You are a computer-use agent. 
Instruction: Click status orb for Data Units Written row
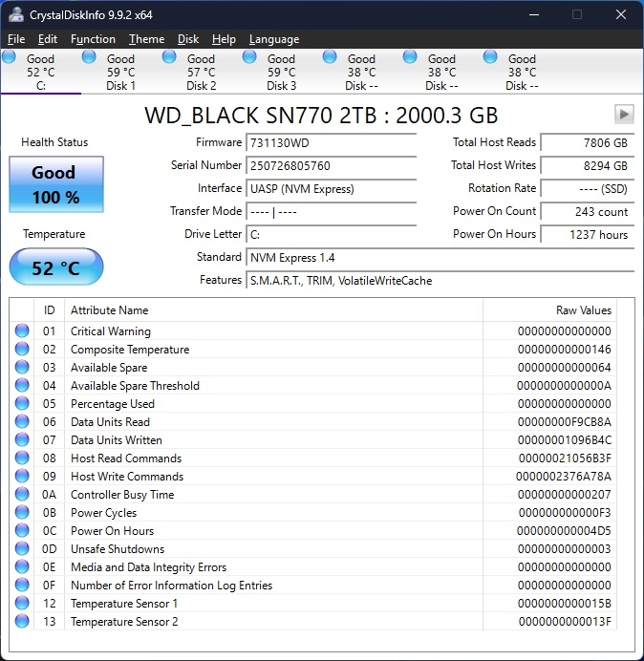22,439
